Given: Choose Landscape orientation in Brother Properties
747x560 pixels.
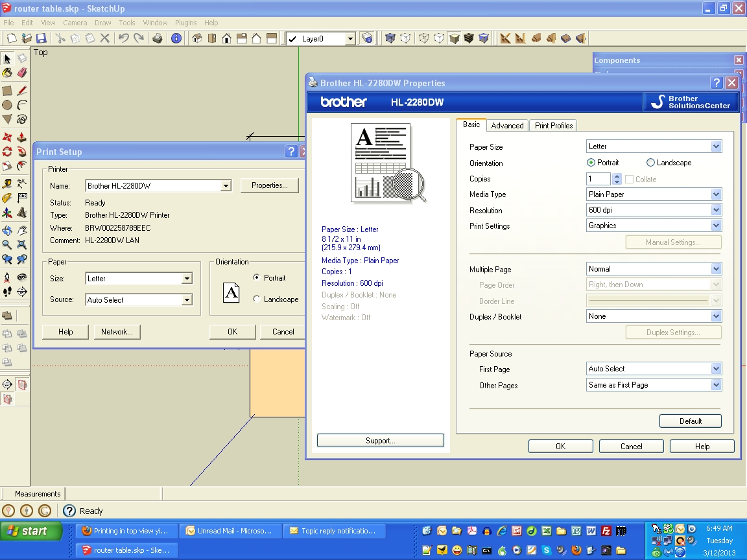Looking at the screenshot, I should pyautogui.click(x=650, y=163).
